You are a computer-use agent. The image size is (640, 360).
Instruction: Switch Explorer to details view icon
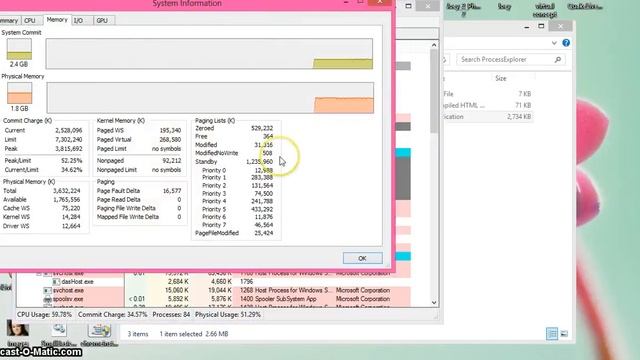552,334
